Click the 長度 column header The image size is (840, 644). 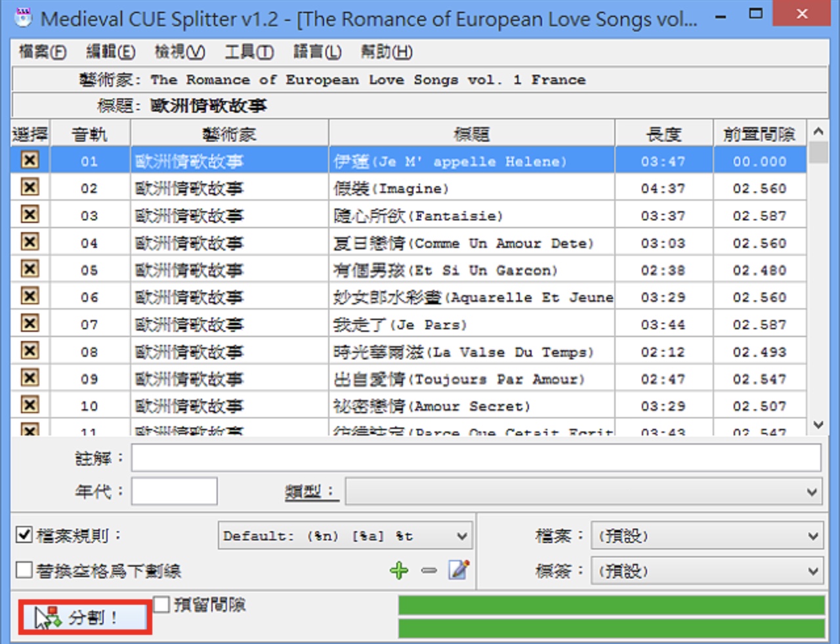pos(664,134)
